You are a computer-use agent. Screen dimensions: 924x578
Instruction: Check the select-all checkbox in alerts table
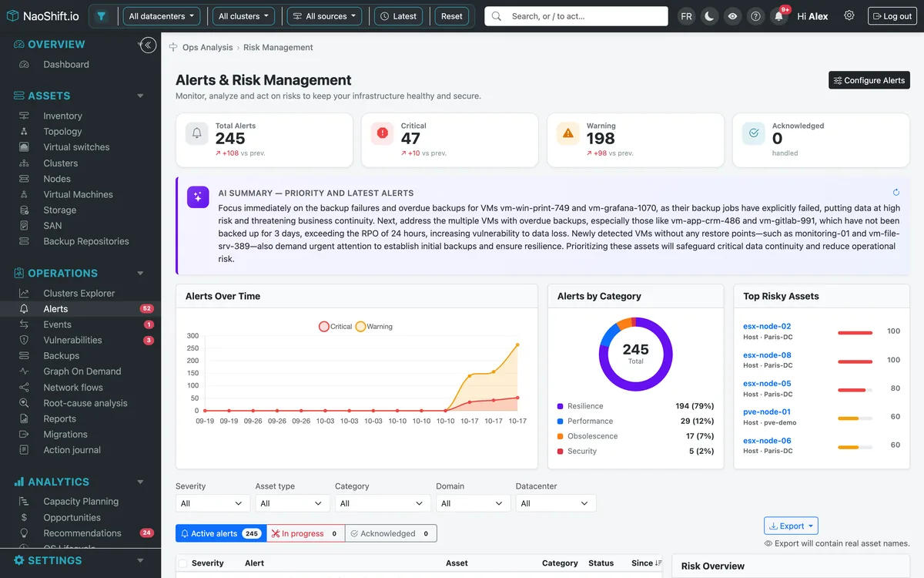(x=182, y=563)
